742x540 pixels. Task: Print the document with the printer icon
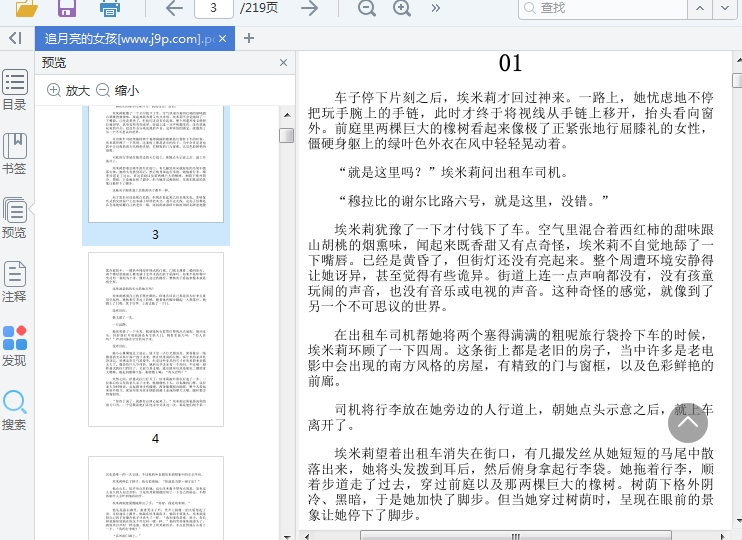[x=110, y=8]
